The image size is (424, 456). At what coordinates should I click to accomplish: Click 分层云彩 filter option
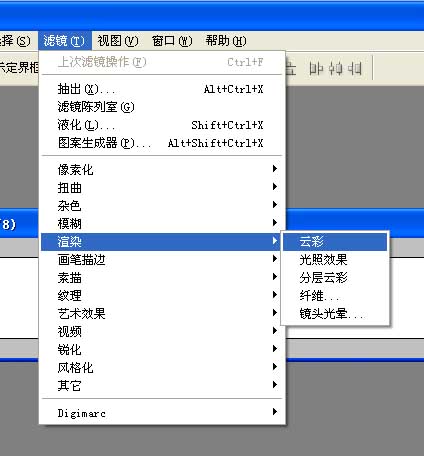335,278
